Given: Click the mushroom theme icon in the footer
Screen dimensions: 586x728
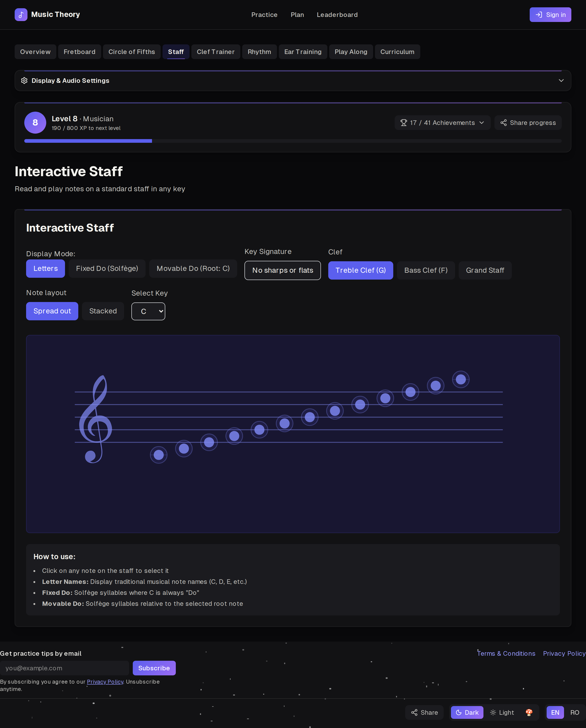Looking at the screenshot, I should [529, 712].
